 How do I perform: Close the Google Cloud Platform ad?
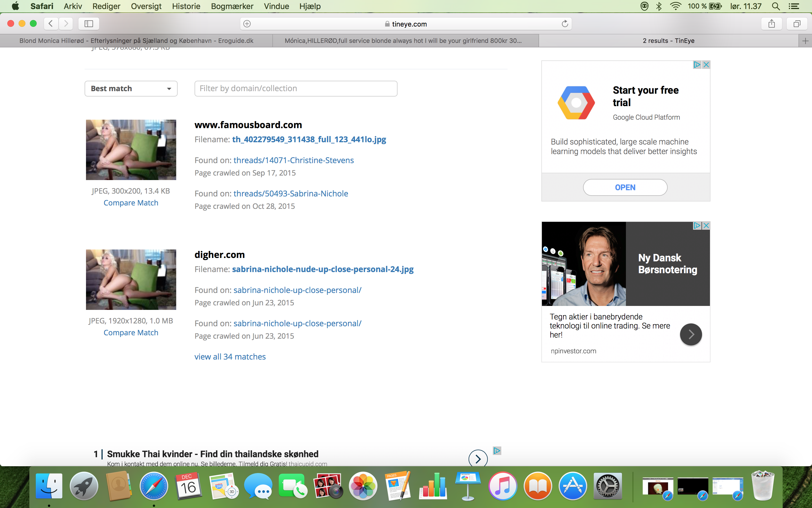point(706,65)
